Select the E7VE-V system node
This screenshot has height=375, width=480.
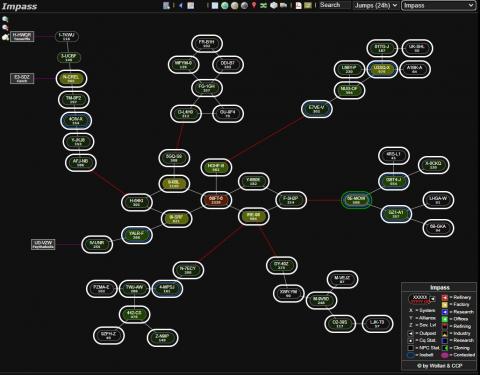pyautogui.click(x=317, y=109)
